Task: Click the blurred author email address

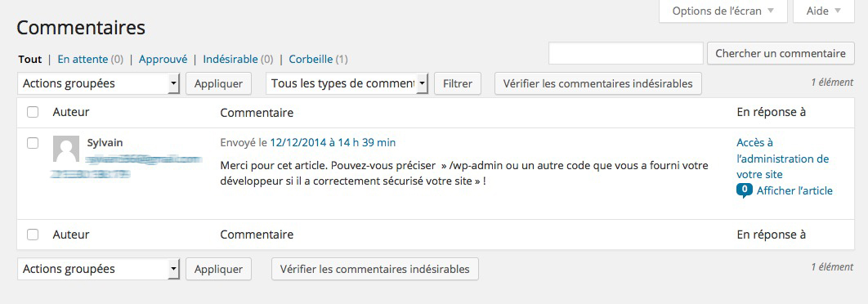Action: (x=144, y=159)
